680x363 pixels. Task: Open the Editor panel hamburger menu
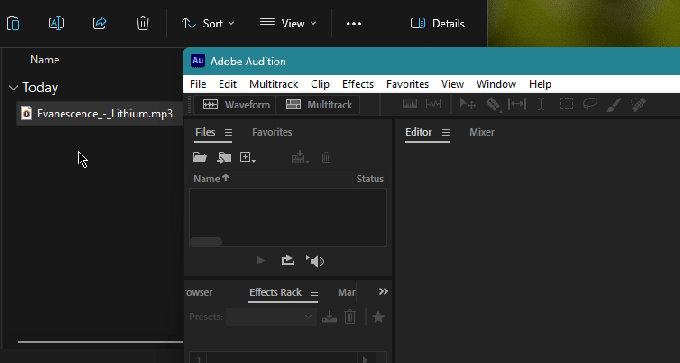coord(446,133)
